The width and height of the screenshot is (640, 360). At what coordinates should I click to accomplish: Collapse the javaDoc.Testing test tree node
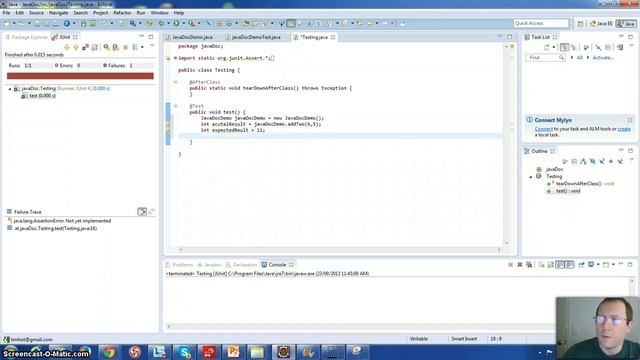(x=10, y=89)
